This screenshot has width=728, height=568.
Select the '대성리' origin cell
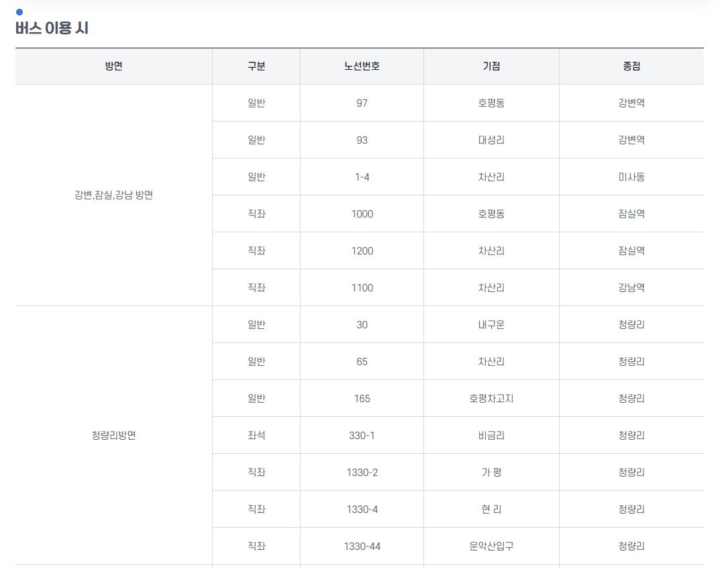[x=491, y=140]
